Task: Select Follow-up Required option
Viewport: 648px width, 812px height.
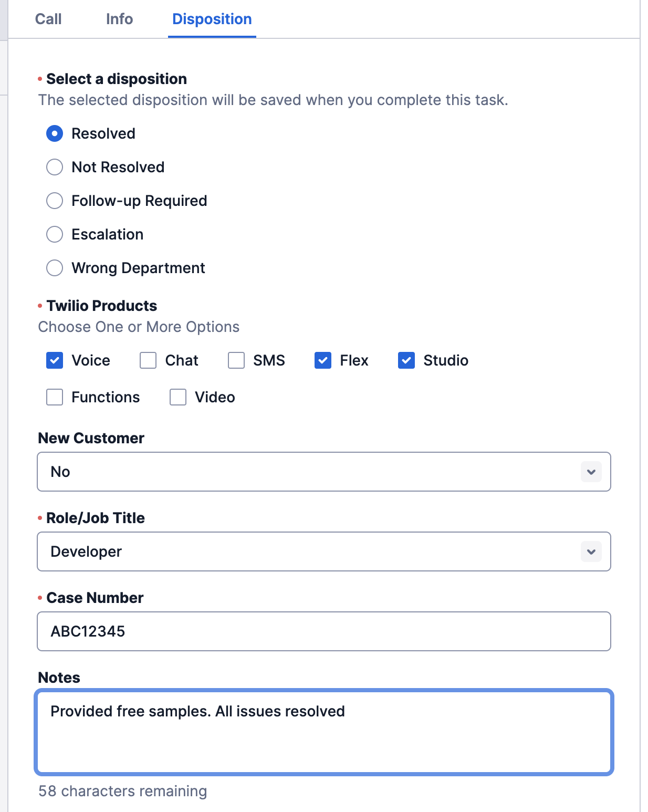Action: tap(55, 201)
